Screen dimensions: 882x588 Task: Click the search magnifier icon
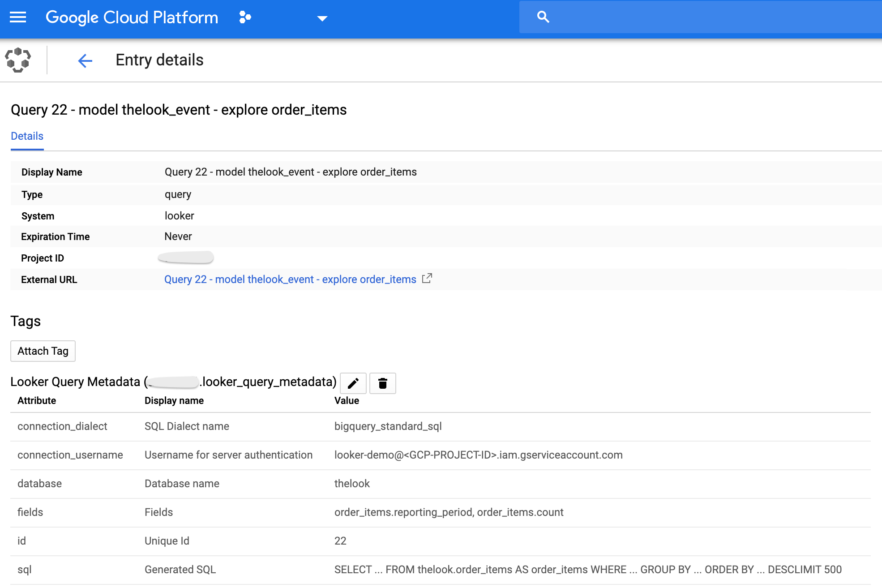pos(543,17)
